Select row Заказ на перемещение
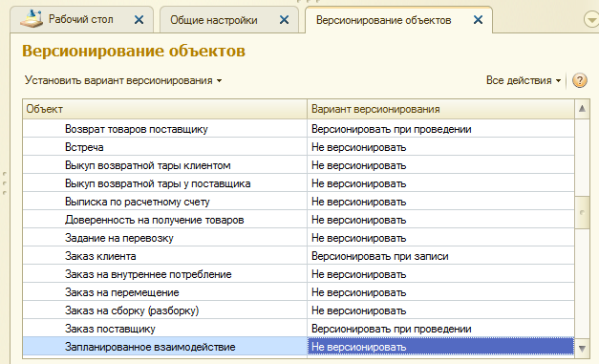This screenshot has height=364, width=599. 298,292
